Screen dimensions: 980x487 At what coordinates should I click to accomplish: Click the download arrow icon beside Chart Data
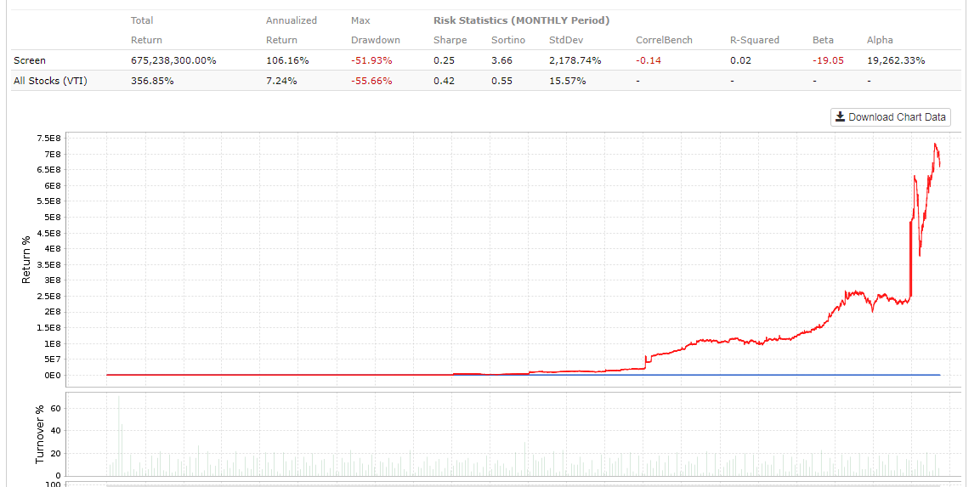[x=841, y=117]
